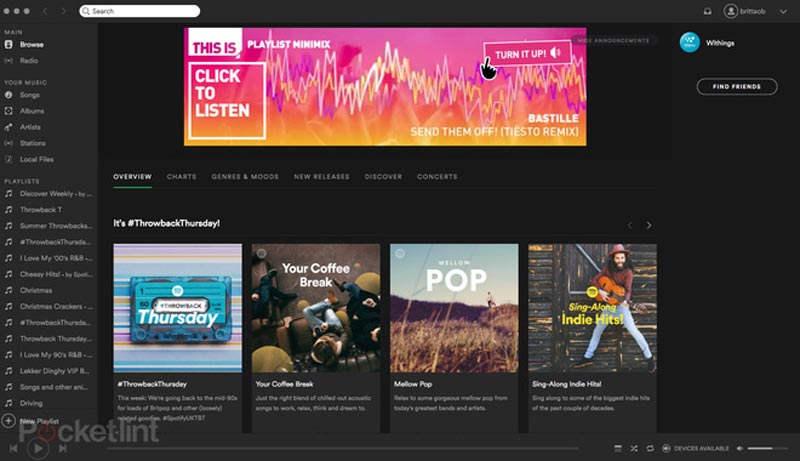Go to the previous track
Screen dimensions: 800x461
(x=12, y=449)
